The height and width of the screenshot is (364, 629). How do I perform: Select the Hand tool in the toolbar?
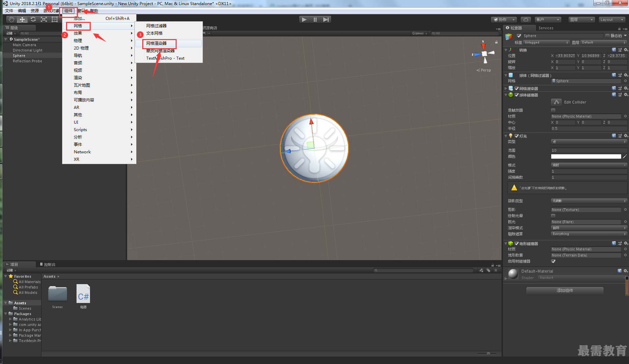coord(11,20)
